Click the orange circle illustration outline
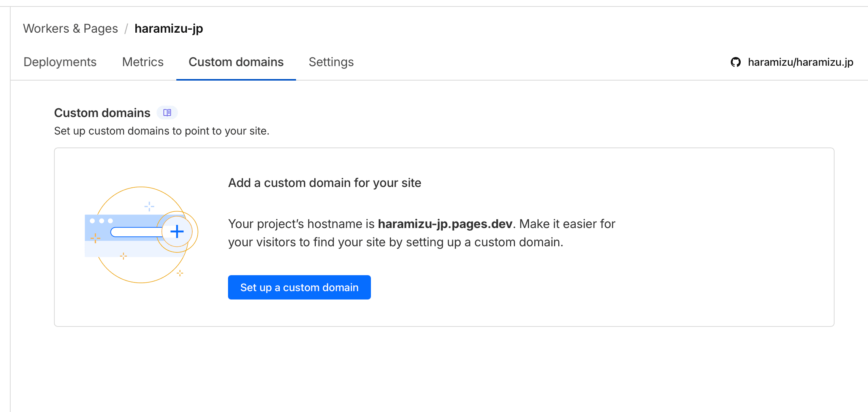 tap(141, 187)
